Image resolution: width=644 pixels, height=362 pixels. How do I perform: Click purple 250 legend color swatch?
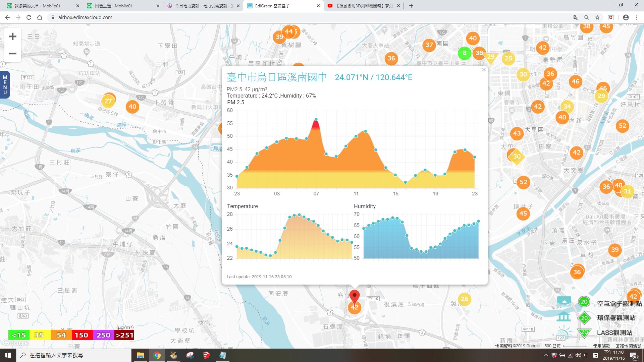(x=103, y=335)
